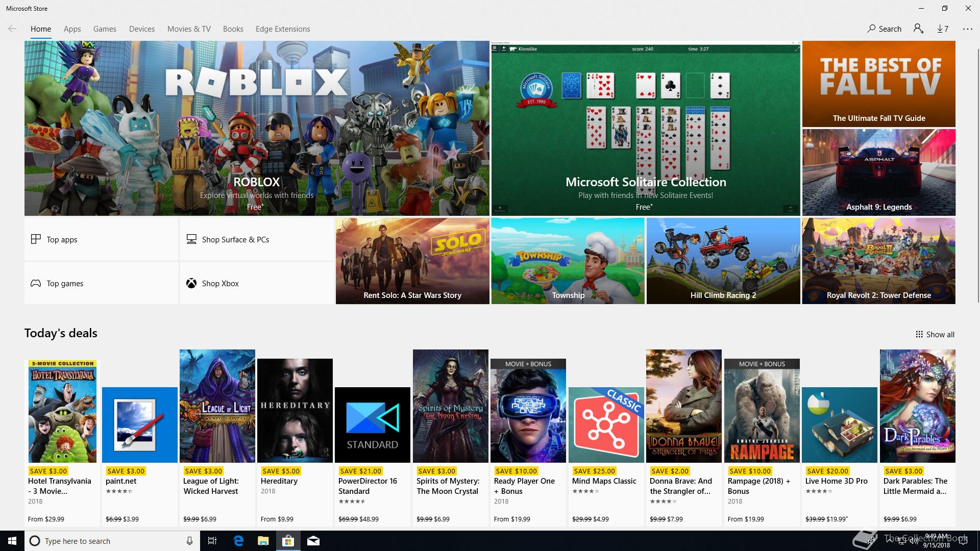Open the Hill Climb Racing 2 tile

point(723,261)
